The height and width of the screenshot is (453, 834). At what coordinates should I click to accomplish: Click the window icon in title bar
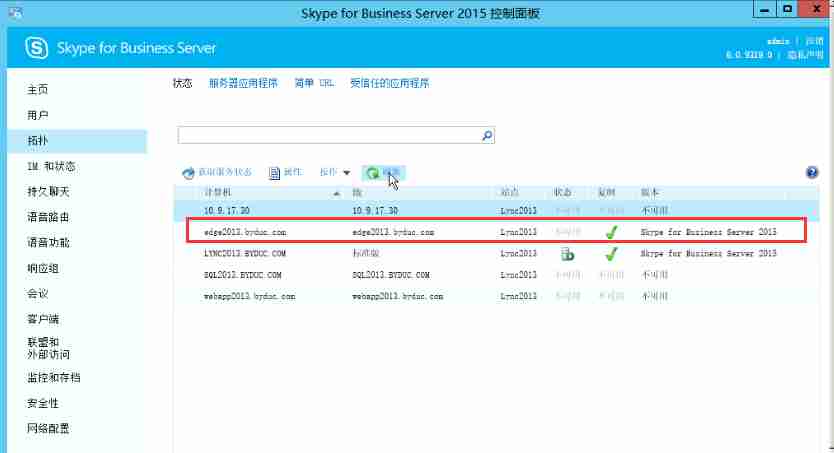coord(15,12)
